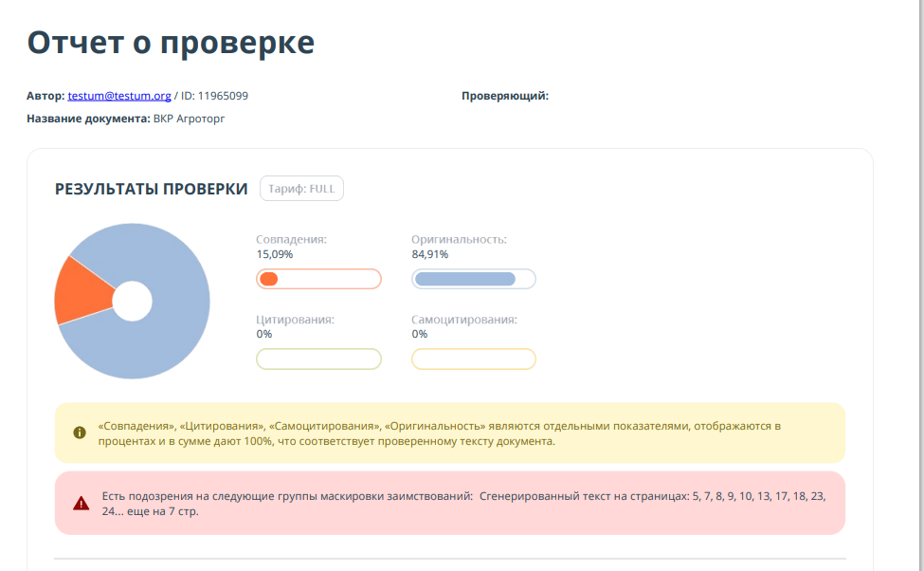The image size is (924, 571).
Task: Click the 'Отчет о проверке' page title
Action: point(171,43)
